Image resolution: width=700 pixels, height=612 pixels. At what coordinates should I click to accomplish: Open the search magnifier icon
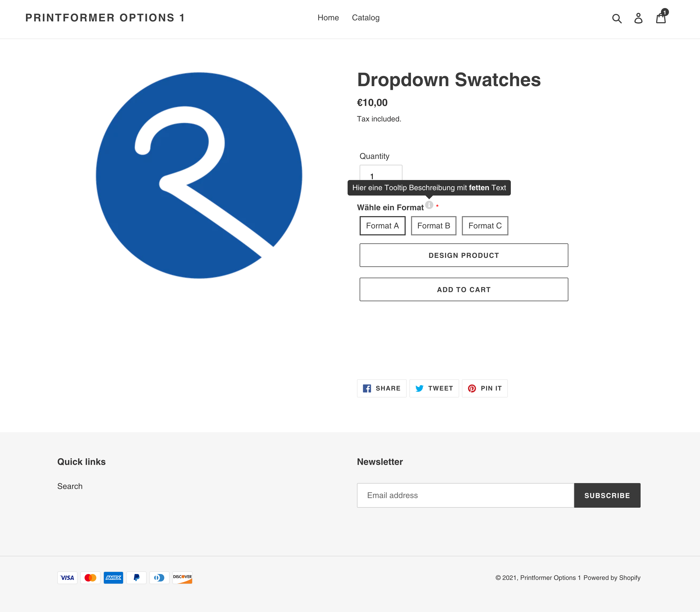point(617,18)
